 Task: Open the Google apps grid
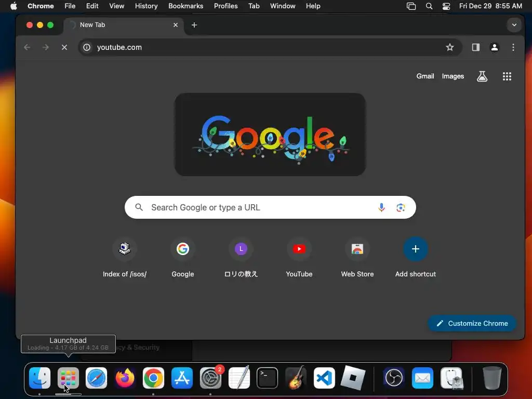pos(507,76)
